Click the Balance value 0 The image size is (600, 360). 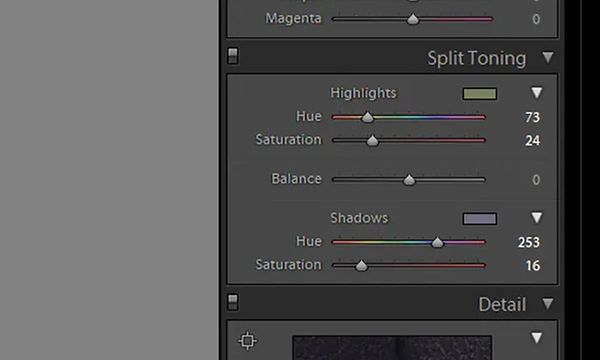[x=536, y=180]
